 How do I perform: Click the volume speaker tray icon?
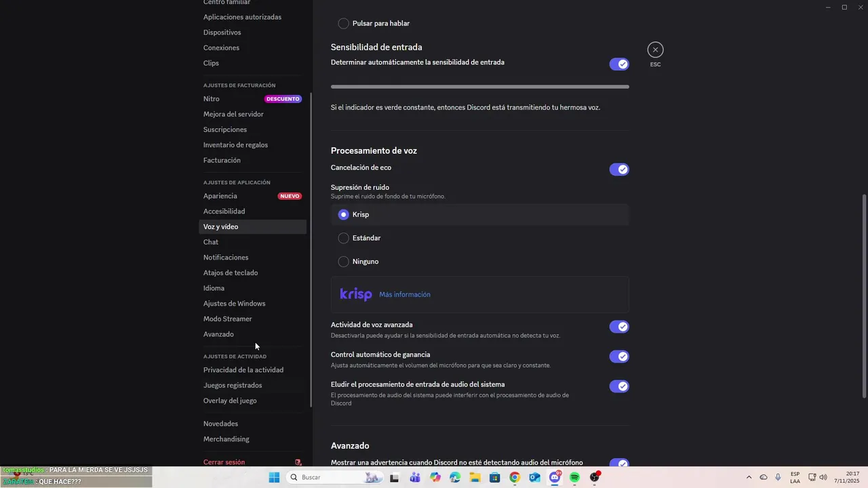point(823,477)
